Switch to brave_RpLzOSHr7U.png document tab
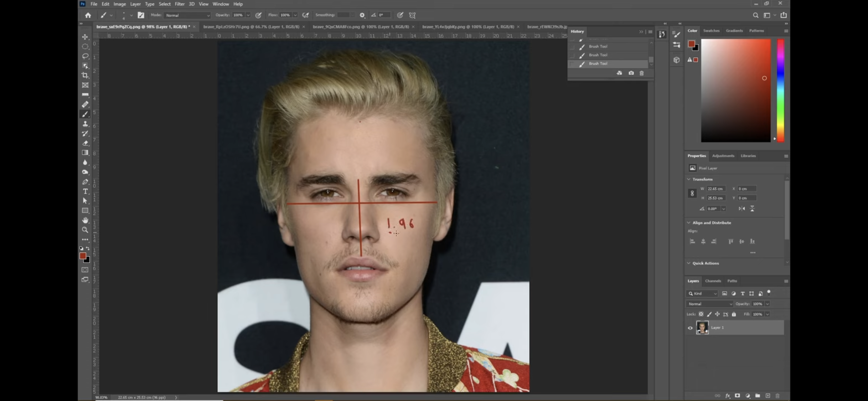868x401 pixels. tap(251, 27)
